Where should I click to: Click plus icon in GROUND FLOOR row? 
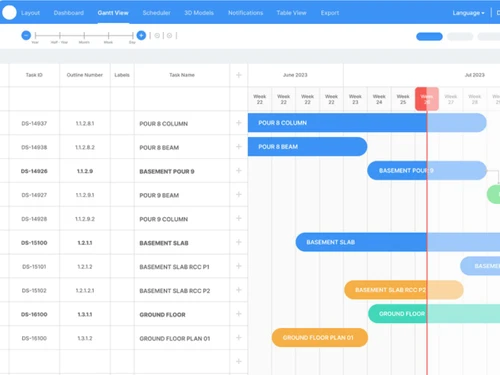(239, 314)
